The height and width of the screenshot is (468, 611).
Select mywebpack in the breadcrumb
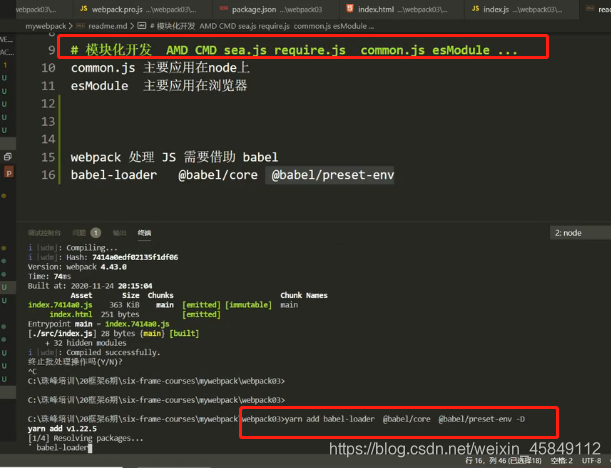click(x=46, y=26)
